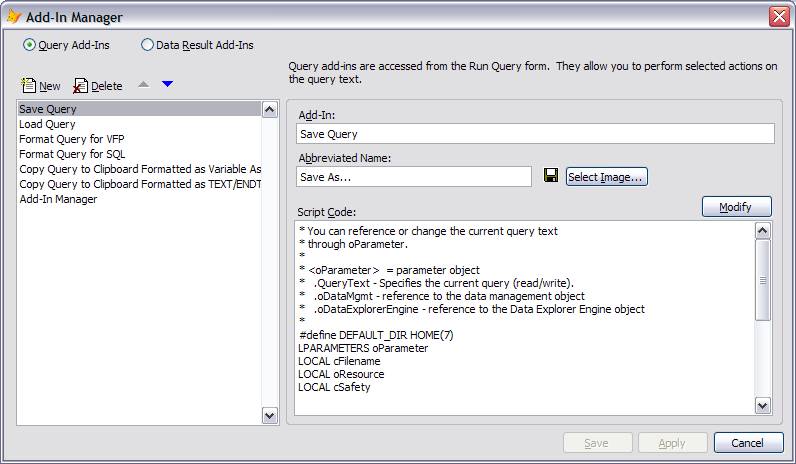796x464 pixels.
Task: Move selected add-in down with blue arrow
Action: [x=168, y=84]
